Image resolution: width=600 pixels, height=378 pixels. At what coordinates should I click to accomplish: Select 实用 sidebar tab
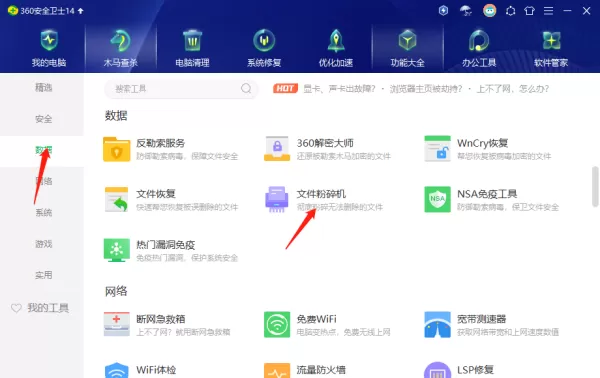coord(44,275)
